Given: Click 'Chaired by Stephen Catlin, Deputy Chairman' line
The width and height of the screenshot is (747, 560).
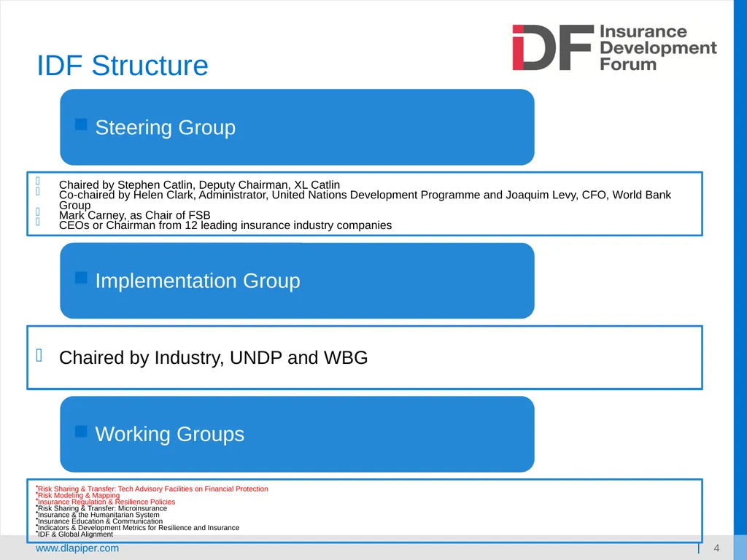Looking at the screenshot, I should [199, 184].
